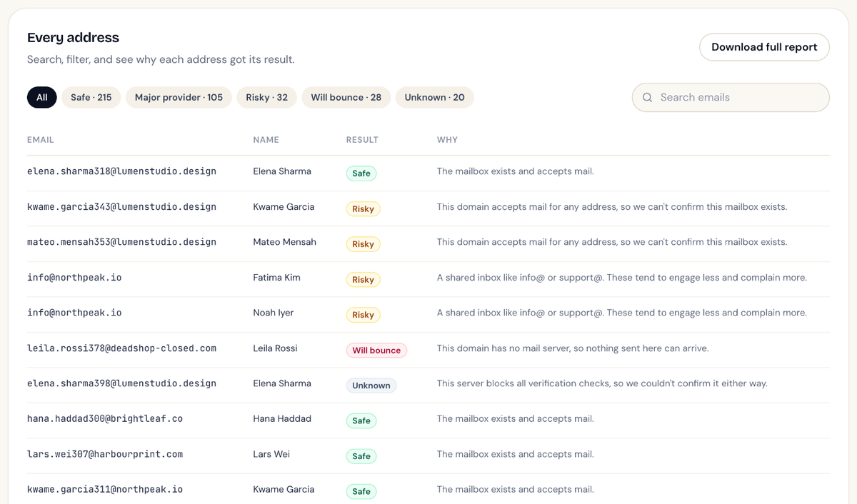Click the name Hana Haddad
The image size is (857, 504).
282,419
